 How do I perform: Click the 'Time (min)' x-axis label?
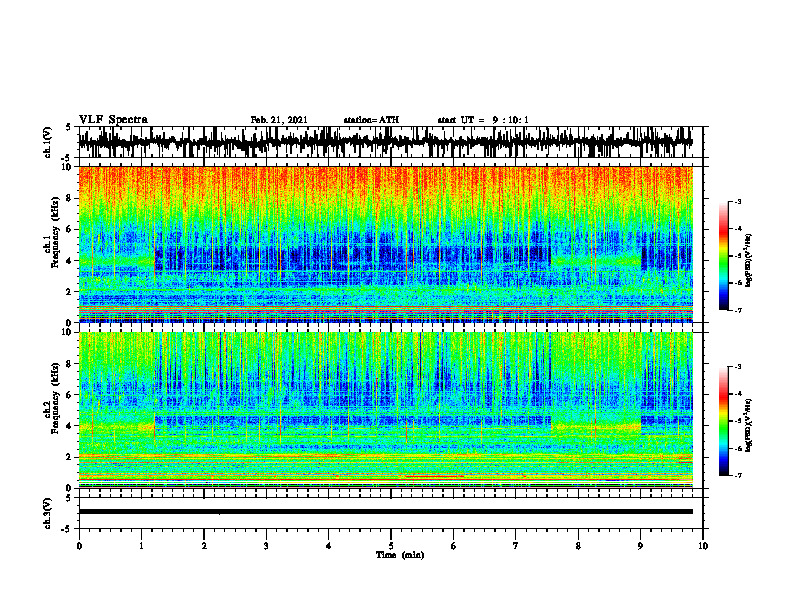tap(400, 555)
